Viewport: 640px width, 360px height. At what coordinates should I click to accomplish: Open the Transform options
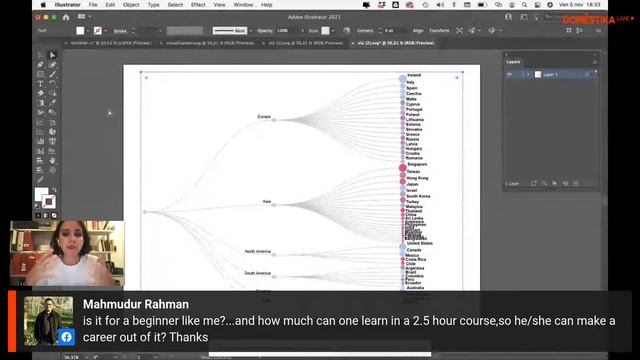(x=439, y=31)
